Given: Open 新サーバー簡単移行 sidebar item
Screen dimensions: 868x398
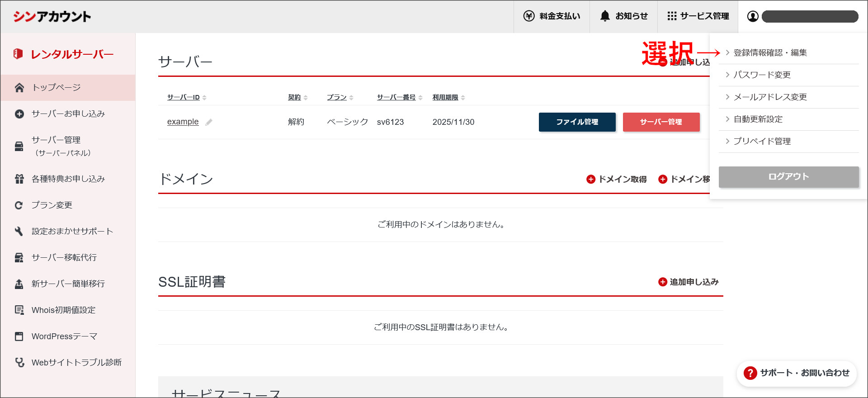Looking at the screenshot, I should (68, 284).
